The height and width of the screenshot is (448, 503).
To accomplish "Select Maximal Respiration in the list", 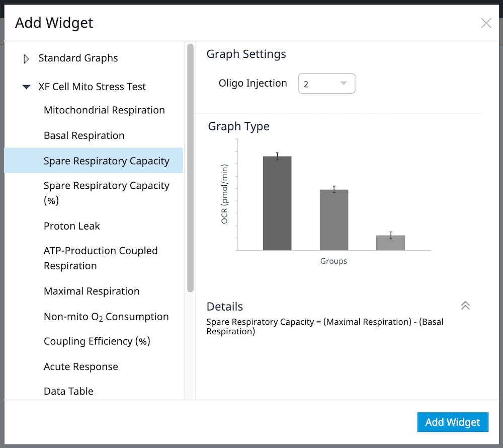I will pyautogui.click(x=92, y=291).
